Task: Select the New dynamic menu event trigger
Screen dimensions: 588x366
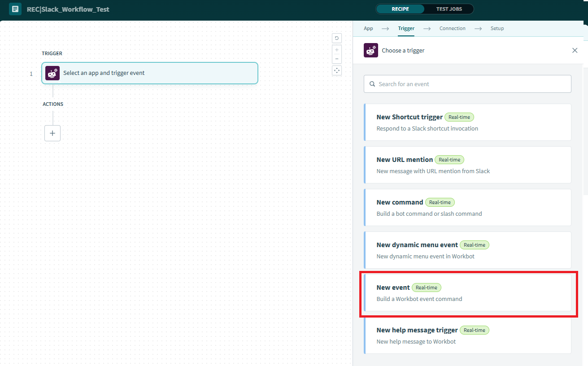Action: coord(467,250)
